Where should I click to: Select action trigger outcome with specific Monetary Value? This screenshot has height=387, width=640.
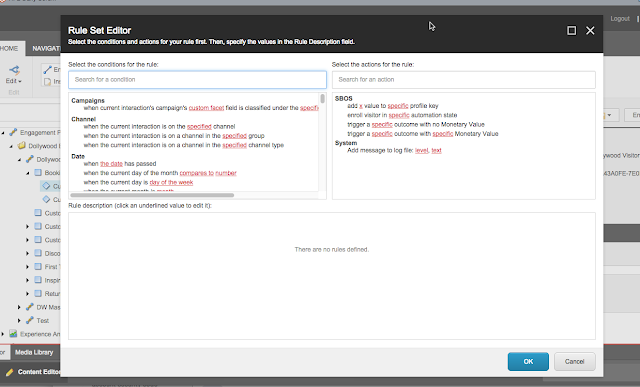pos(422,134)
